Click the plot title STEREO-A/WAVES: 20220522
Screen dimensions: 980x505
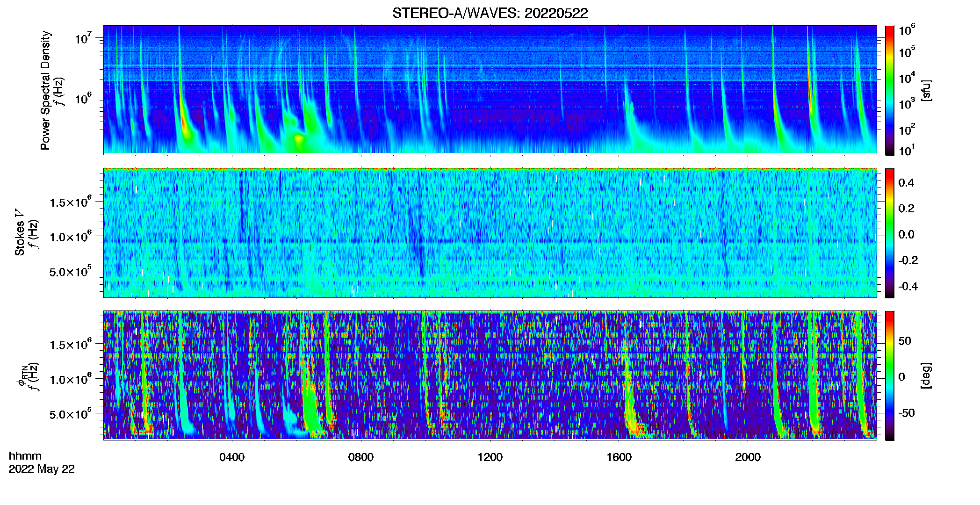click(490, 13)
